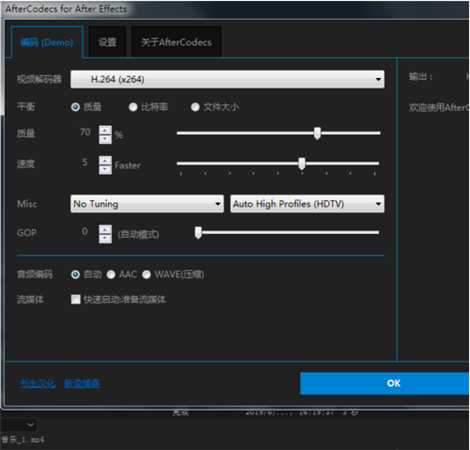Switch to the 设置 tab
Screen dimensions: 470x450
(x=107, y=42)
